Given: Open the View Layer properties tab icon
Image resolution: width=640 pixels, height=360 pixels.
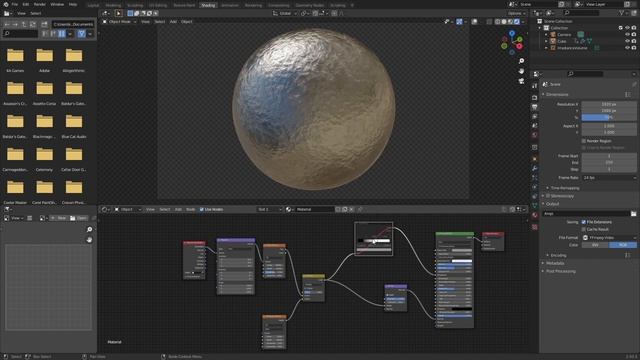Looking at the screenshot, I should 535,116.
